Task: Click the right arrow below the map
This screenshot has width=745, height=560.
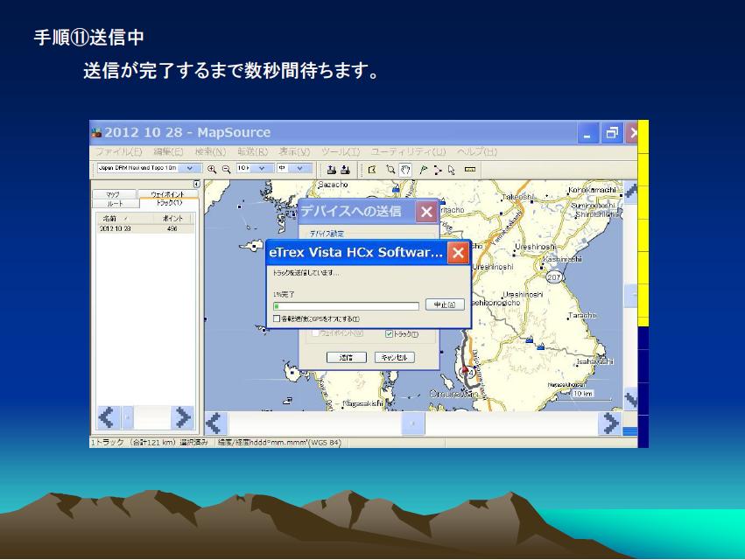Action: pos(611,423)
